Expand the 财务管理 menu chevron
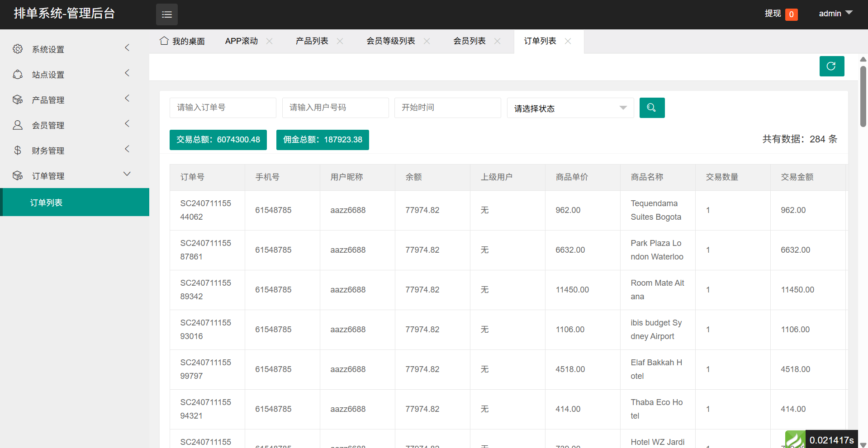The image size is (868, 448). (x=127, y=149)
